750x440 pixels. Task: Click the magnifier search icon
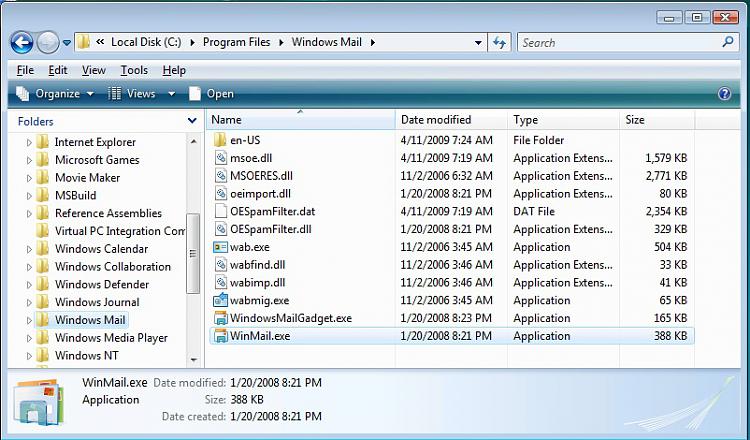tap(728, 42)
